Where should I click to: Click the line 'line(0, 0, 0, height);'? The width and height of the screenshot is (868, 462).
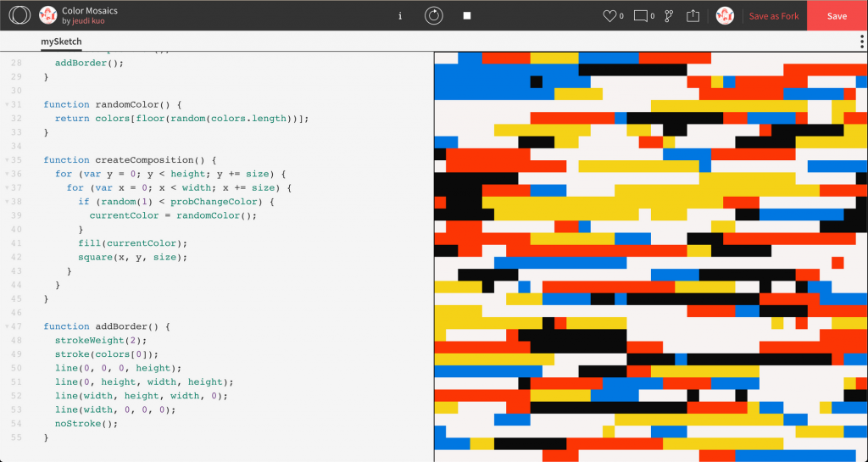click(x=119, y=368)
